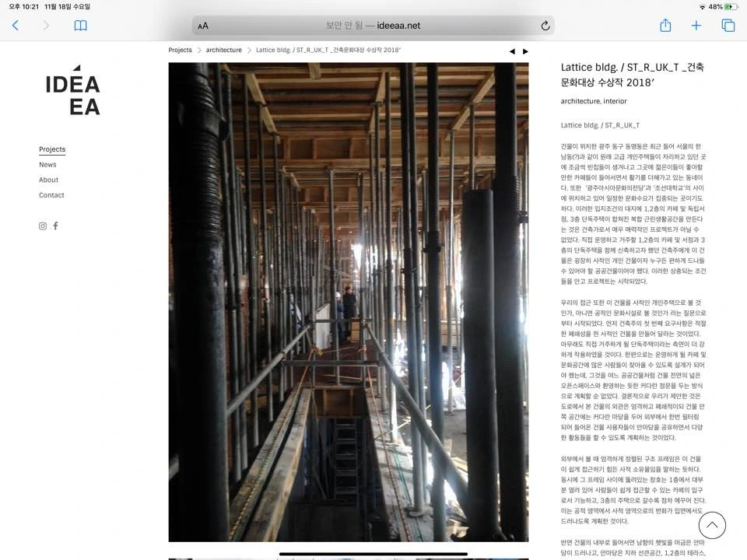The height and width of the screenshot is (560, 747).
Task: Go to previous project with left arrow
Action: 512,51
